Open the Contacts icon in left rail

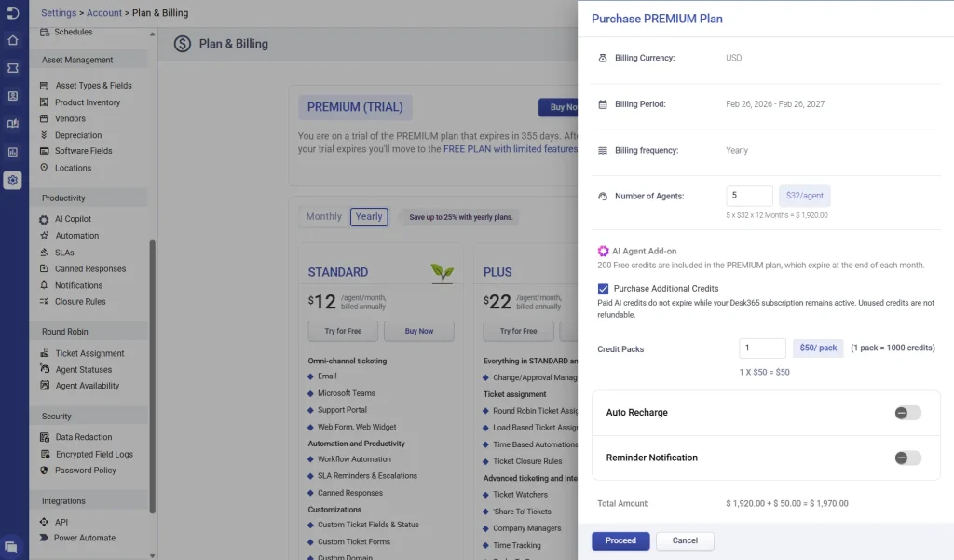point(13,96)
